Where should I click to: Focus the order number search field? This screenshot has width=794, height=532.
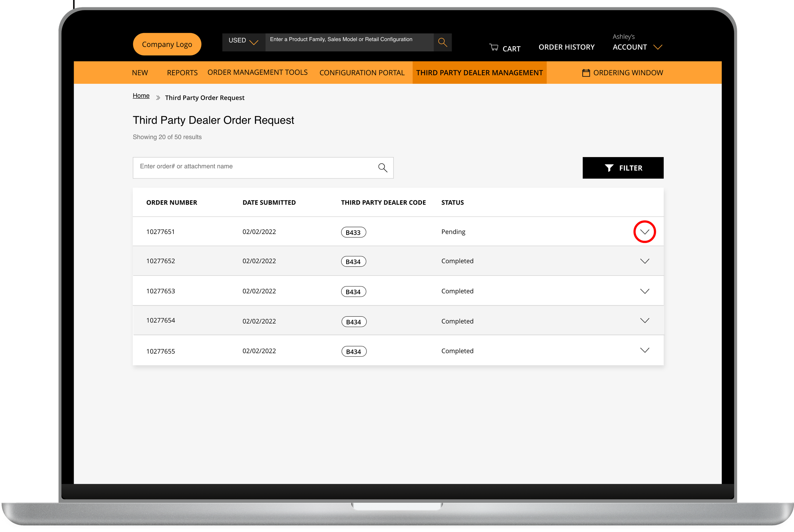[255, 168]
